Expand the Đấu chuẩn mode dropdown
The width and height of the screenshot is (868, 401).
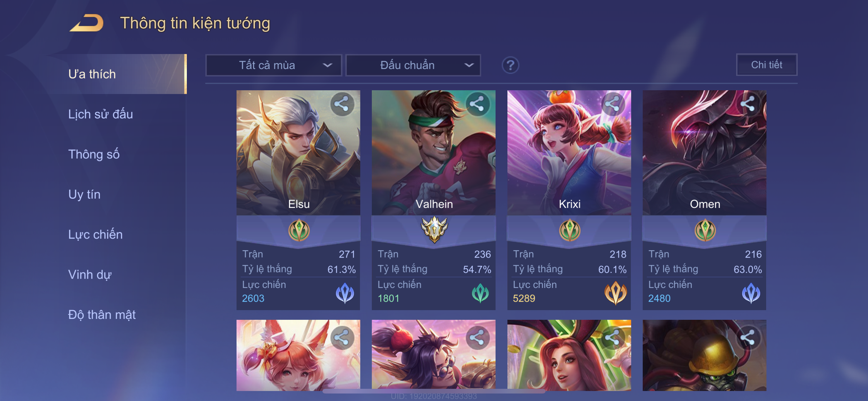click(x=413, y=65)
